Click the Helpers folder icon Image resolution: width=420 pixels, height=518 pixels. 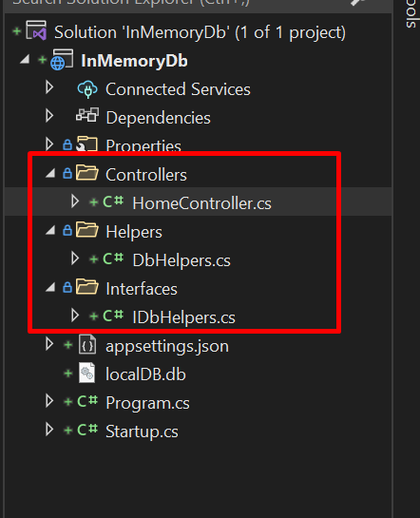(87, 230)
